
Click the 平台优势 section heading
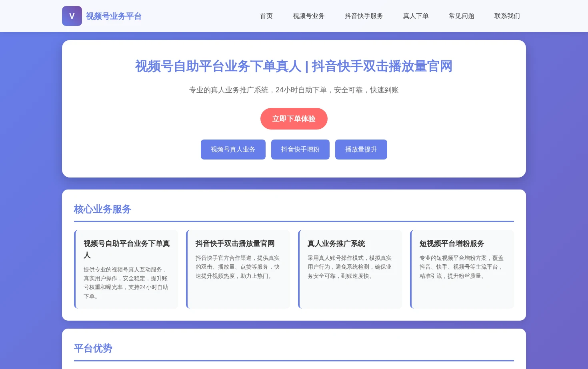(x=93, y=348)
